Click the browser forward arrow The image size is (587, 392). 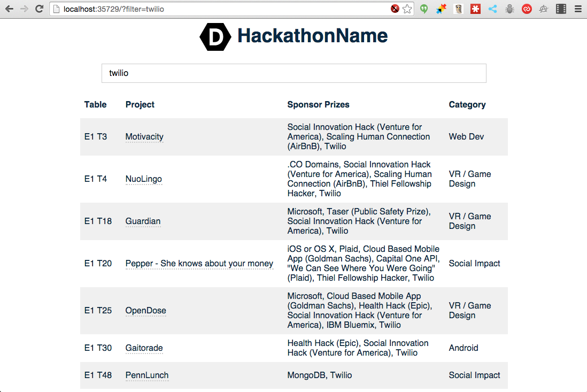[x=24, y=9]
